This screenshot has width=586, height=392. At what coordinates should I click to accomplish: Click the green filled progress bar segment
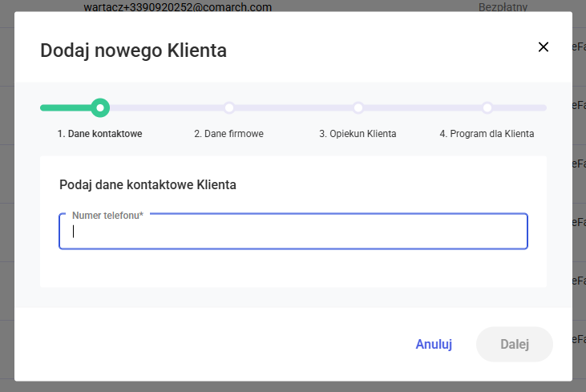coord(66,107)
